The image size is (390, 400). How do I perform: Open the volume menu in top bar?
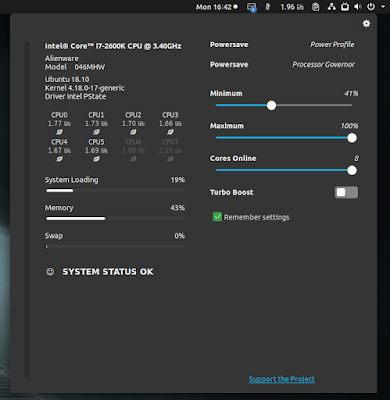(x=358, y=7)
